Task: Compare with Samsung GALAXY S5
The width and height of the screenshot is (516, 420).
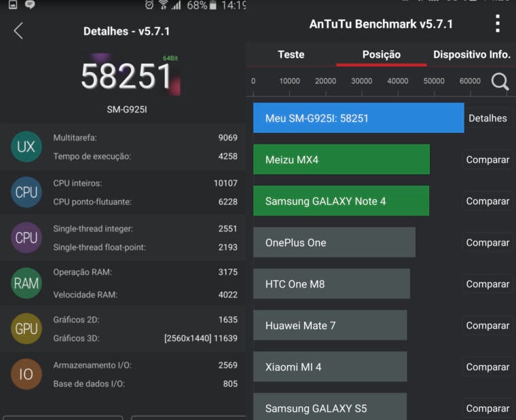Action: pyautogui.click(x=487, y=408)
